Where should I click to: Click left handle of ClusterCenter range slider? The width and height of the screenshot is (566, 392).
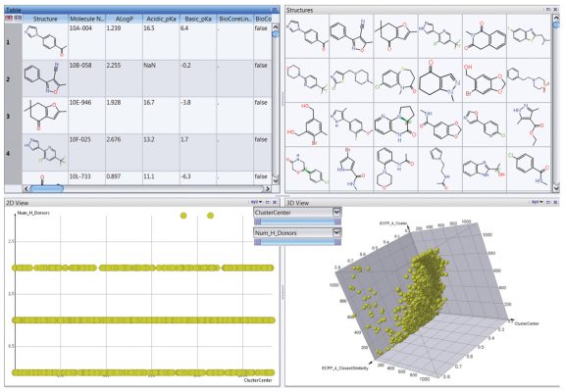(257, 221)
